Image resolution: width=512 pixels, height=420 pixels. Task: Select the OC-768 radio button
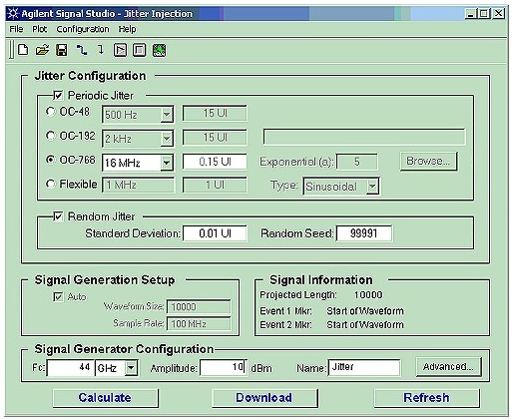click(50, 160)
